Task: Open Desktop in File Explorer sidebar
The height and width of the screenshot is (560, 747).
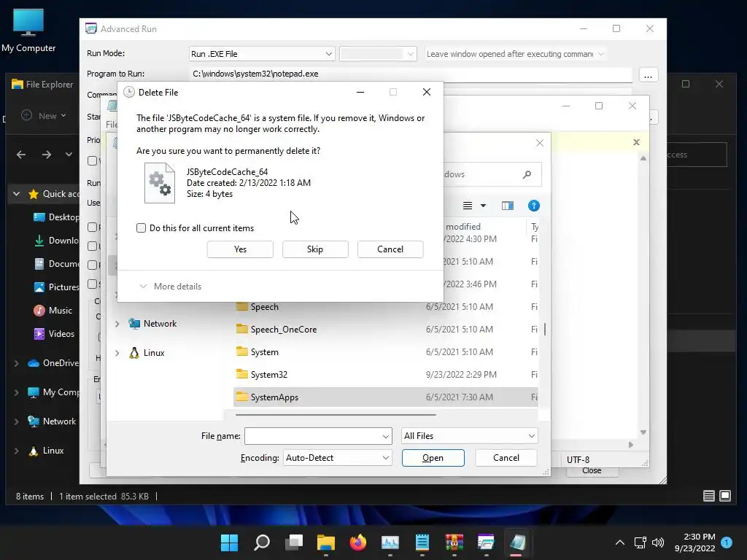Action: coord(55,217)
